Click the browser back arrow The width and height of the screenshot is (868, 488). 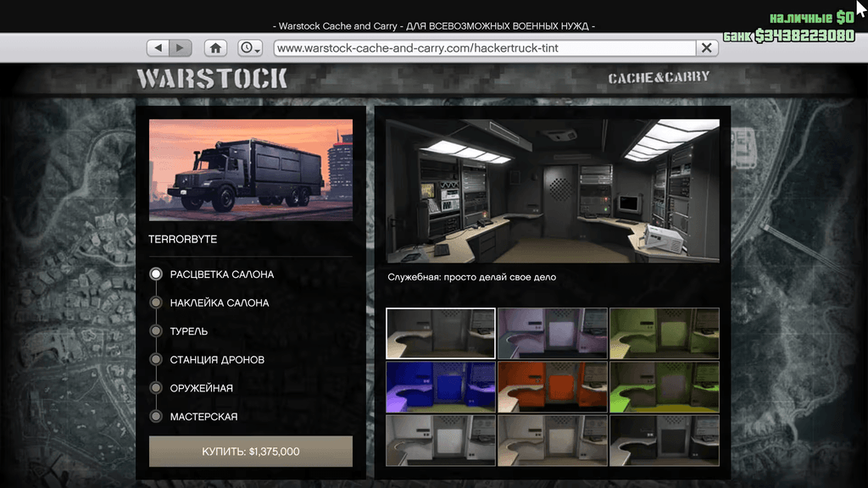pyautogui.click(x=158, y=48)
